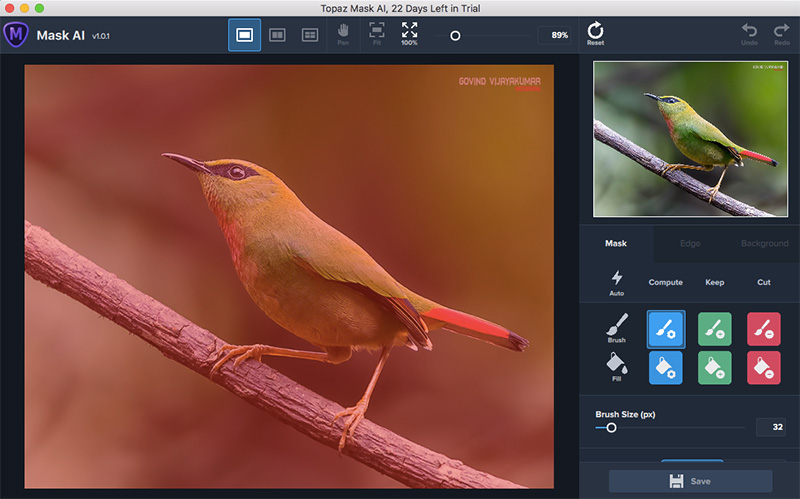Viewport: 800px width, 499px height.
Task: Click the brush size value field
Action: pos(772,428)
